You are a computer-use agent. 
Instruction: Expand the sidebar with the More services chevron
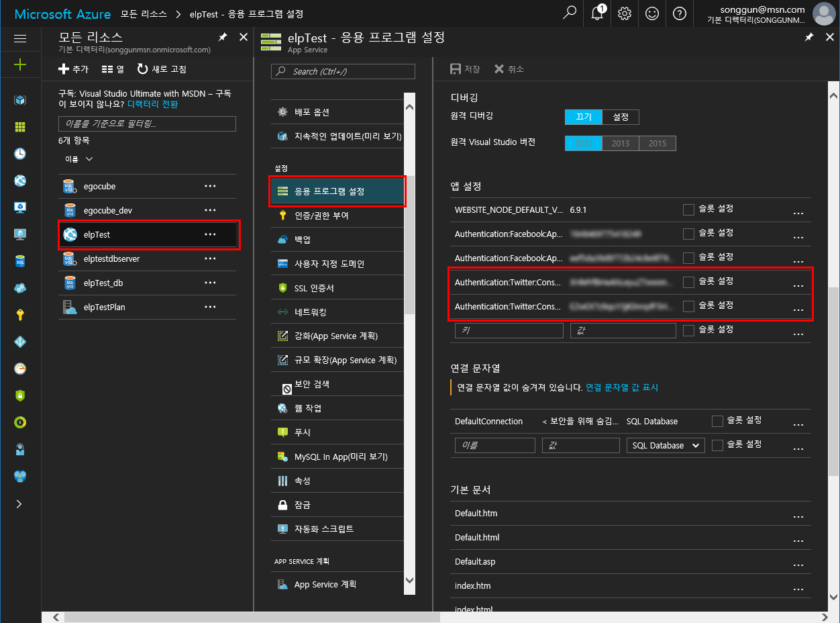click(19, 504)
